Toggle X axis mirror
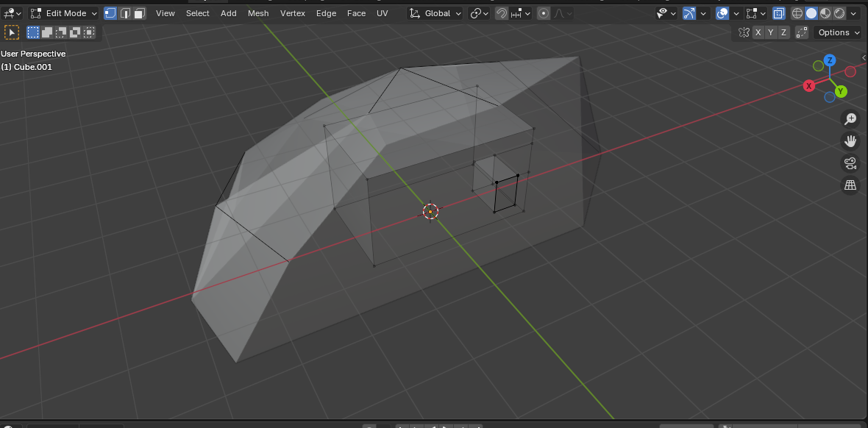Screen dimensions: 868x428 [758, 32]
